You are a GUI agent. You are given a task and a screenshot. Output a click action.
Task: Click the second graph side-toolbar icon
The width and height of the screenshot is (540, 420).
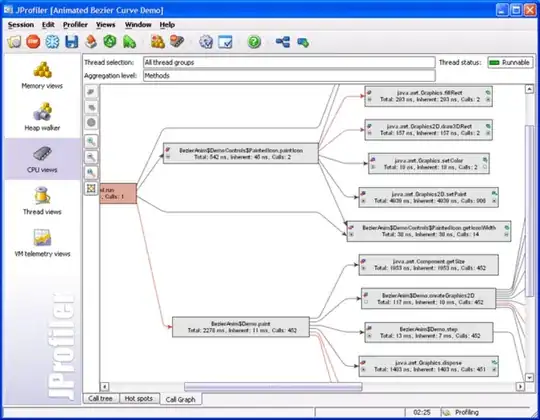coord(91,107)
